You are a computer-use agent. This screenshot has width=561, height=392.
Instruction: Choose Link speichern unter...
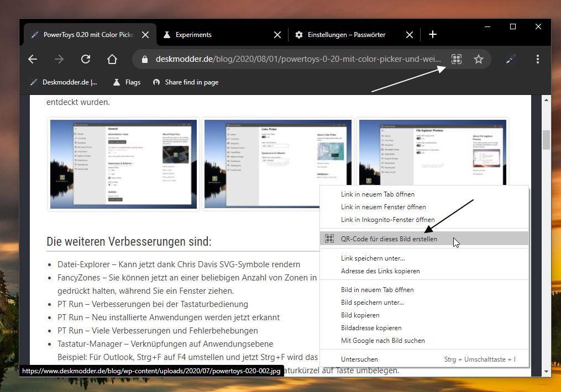424,258
